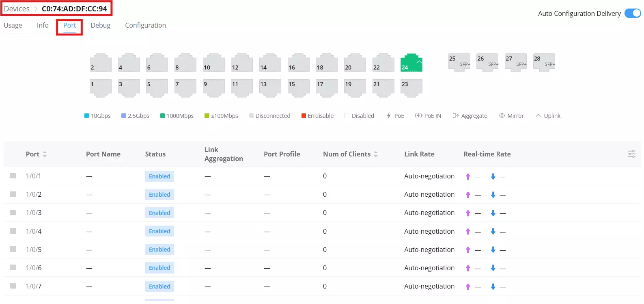
Task: Click Enabled status for port 1/0/3
Action: pyautogui.click(x=159, y=213)
